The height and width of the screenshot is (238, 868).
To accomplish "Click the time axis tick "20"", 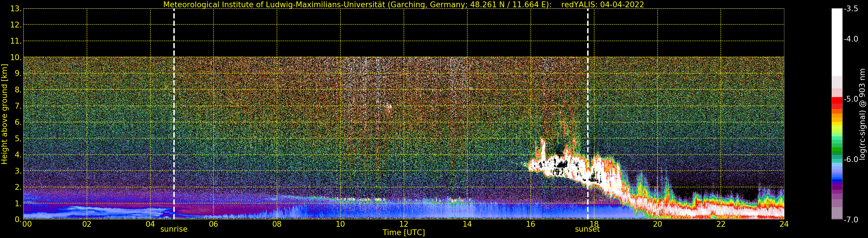I will pos(657,224).
